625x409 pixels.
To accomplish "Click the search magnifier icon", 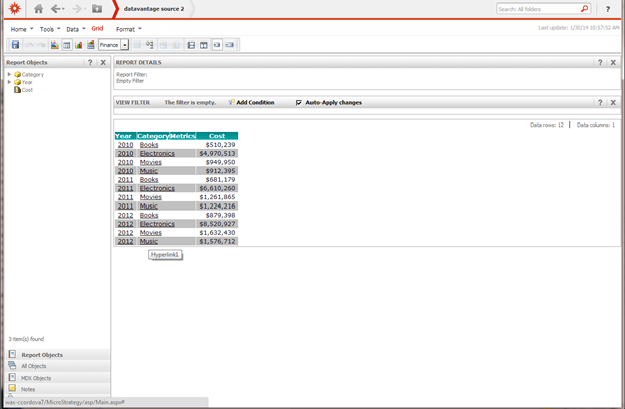I will [584, 8].
